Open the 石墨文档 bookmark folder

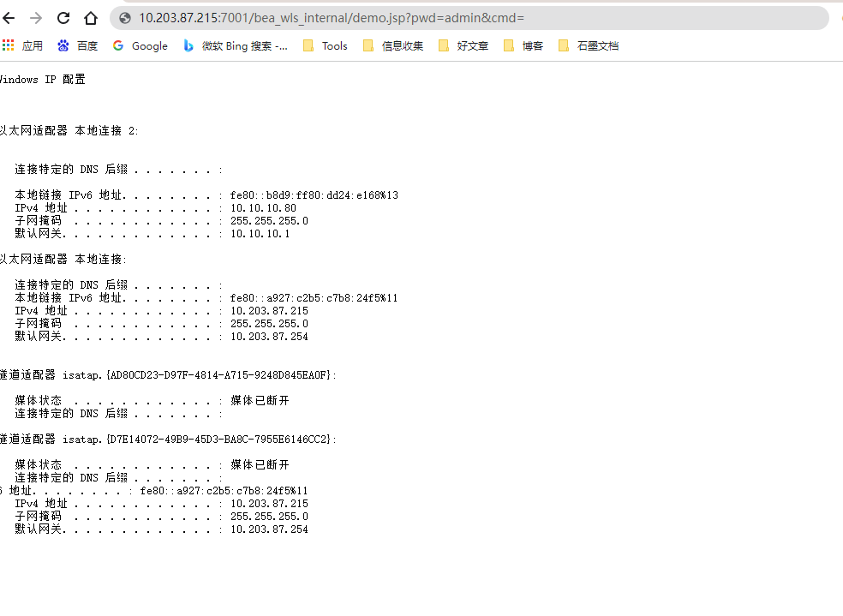(589, 46)
